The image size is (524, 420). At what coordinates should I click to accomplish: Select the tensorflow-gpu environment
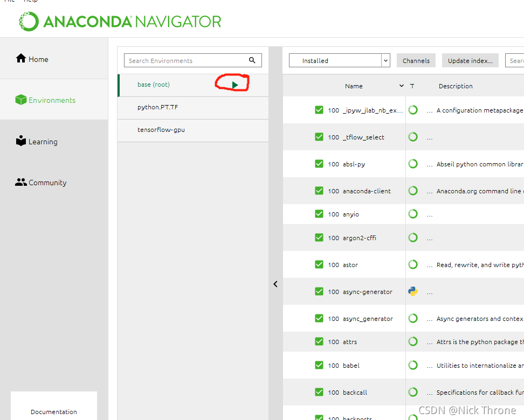pos(193,130)
